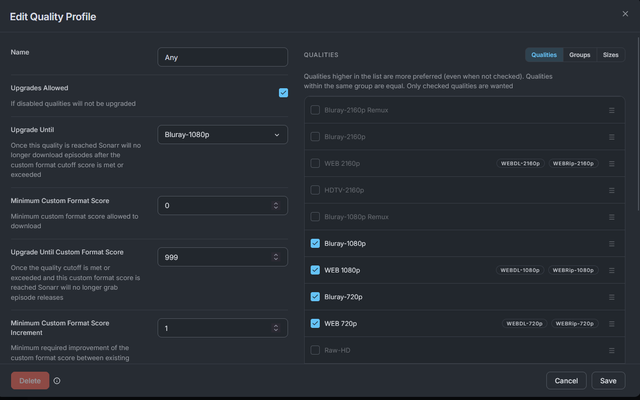The width and height of the screenshot is (640, 400).
Task: Switch to the Sizes tab
Action: 611,55
